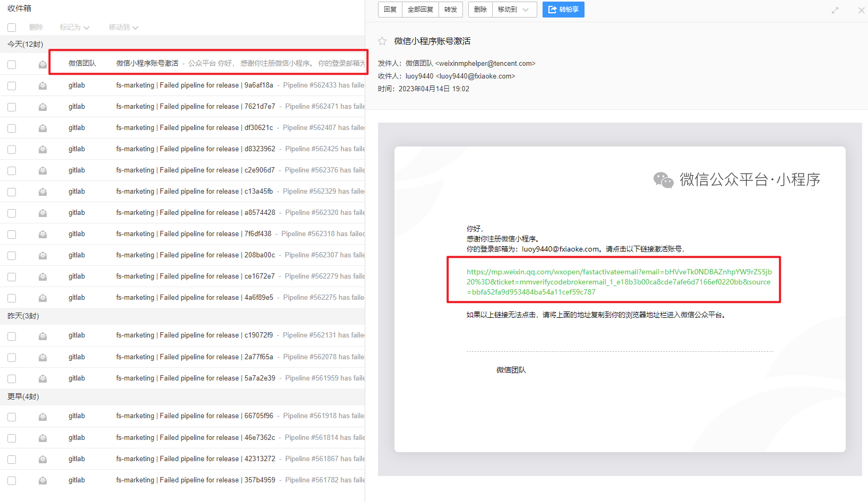Check the box for the 66705f96 pipeline email
The image size is (868, 502).
[x=12, y=417]
